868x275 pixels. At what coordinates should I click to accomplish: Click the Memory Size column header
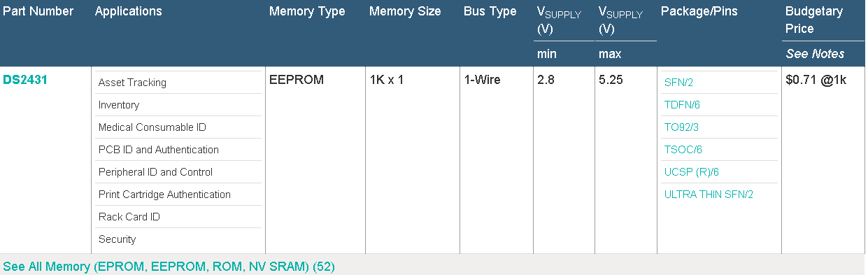pyautogui.click(x=405, y=11)
